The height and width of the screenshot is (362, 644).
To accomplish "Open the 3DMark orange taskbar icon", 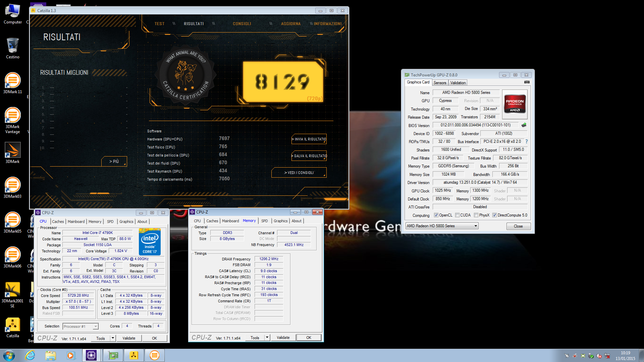I will pos(155,355).
